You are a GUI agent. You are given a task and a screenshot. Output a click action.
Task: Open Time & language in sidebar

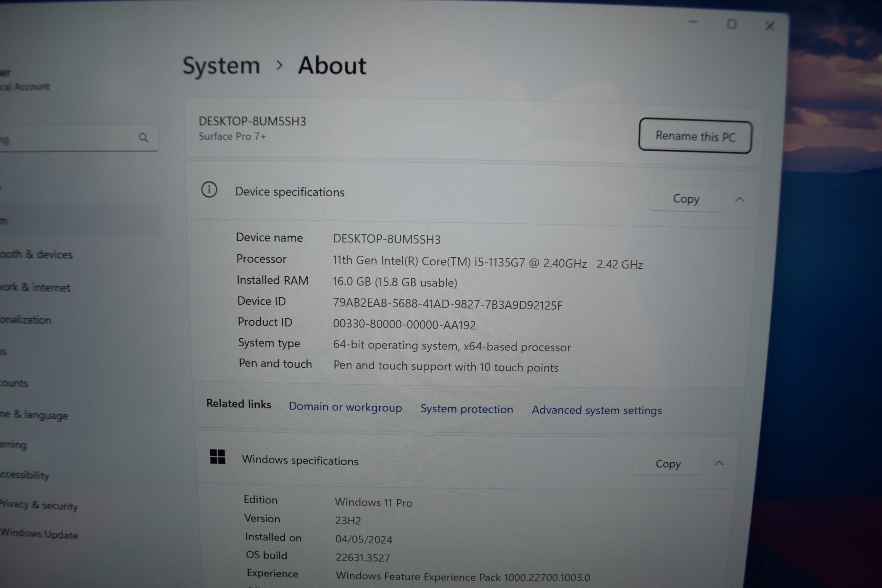[x=34, y=415]
